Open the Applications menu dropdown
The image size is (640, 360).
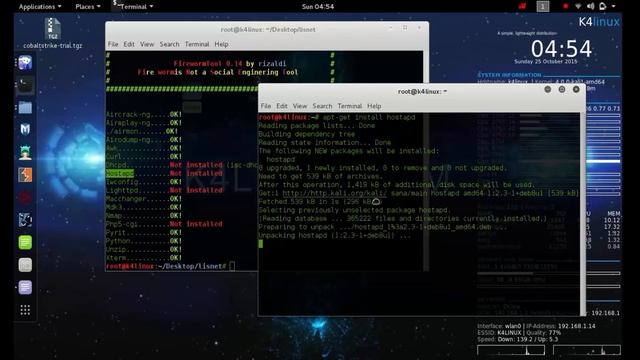click(x=40, y=7)
